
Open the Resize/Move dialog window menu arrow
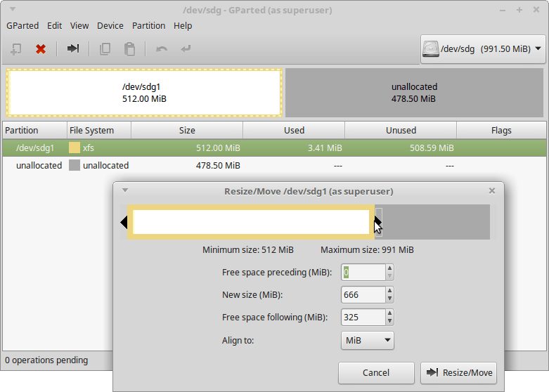click(x=125, y=190)
